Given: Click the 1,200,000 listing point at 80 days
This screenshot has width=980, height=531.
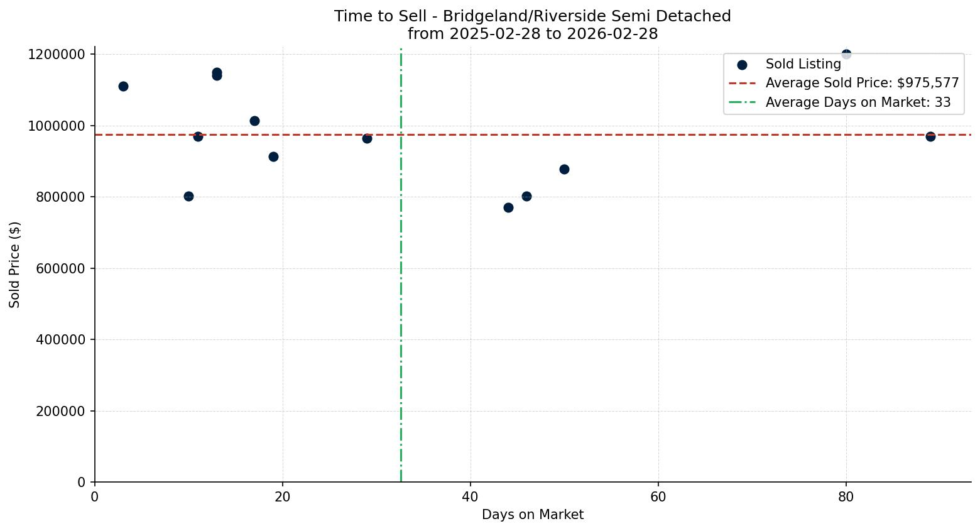Looking at the screenshot, I should [x=846, y=55].
